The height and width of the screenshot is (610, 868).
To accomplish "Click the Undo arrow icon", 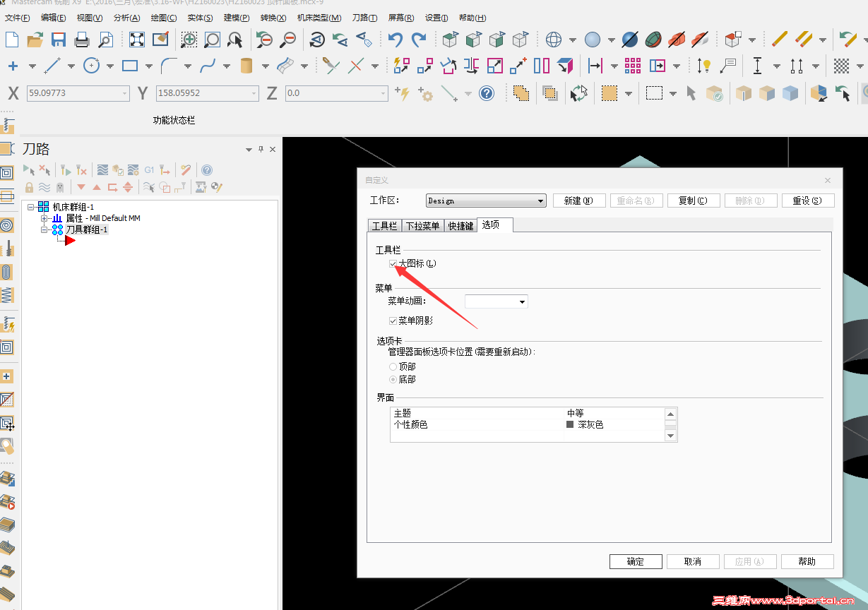I will pos(396,40).
